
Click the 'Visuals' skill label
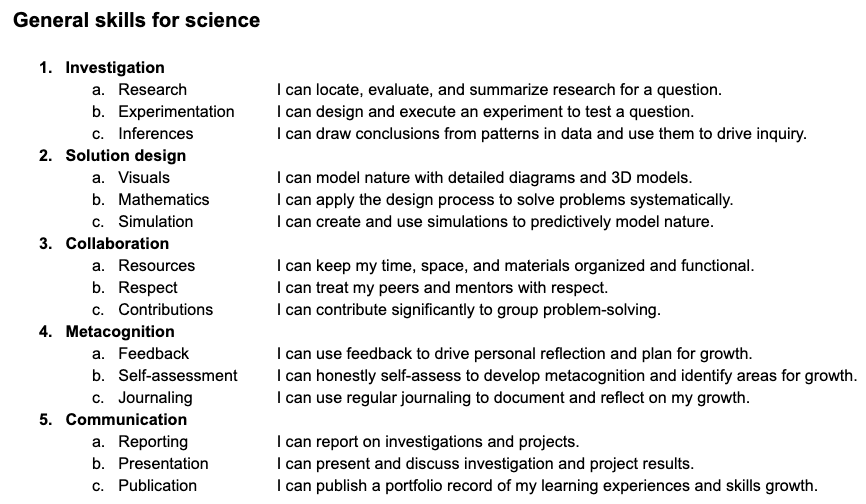(144, 178)
